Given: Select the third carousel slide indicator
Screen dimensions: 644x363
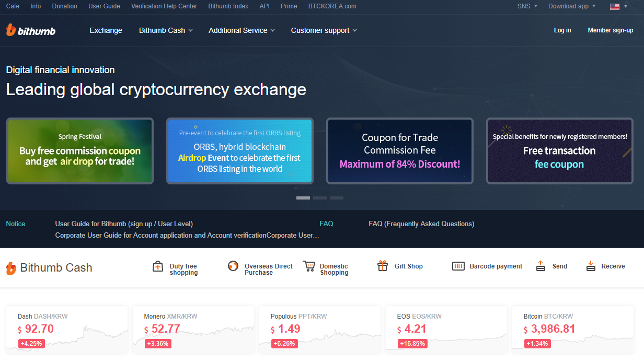Looking at the screenshot, I should click(337, 198).
